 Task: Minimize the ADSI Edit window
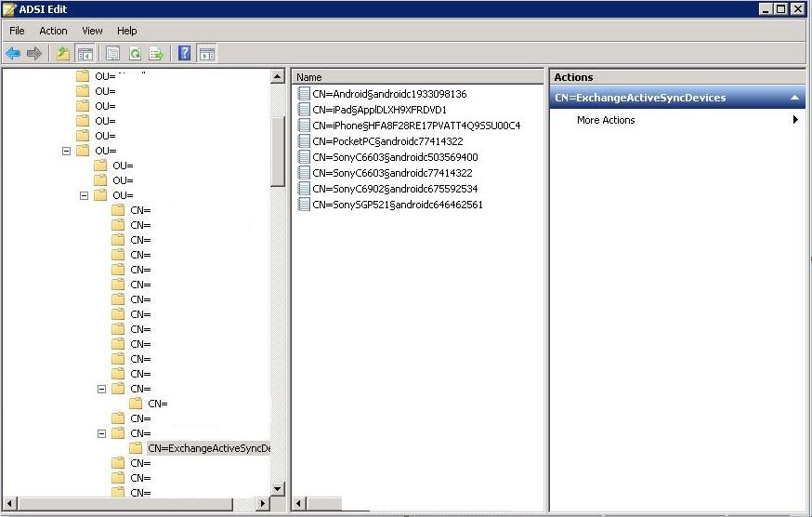[x=766, y=9]
